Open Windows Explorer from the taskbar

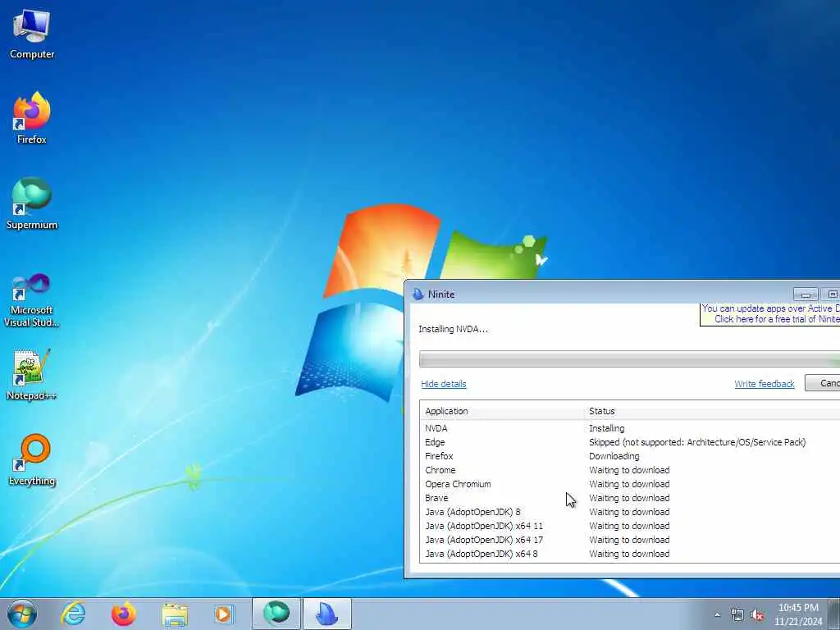pos(175,614)
